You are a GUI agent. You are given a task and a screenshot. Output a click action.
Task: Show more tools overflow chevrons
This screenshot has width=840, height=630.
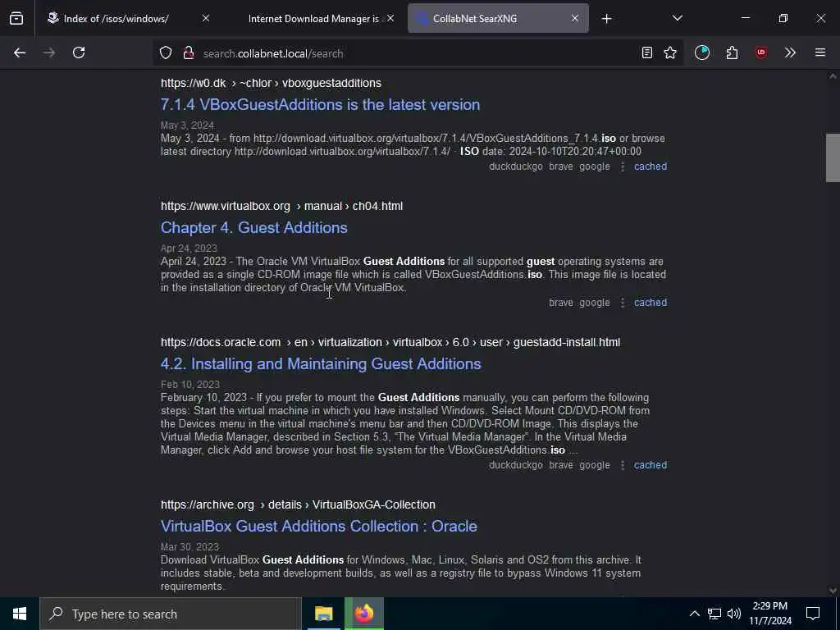(x=790, y=52)
